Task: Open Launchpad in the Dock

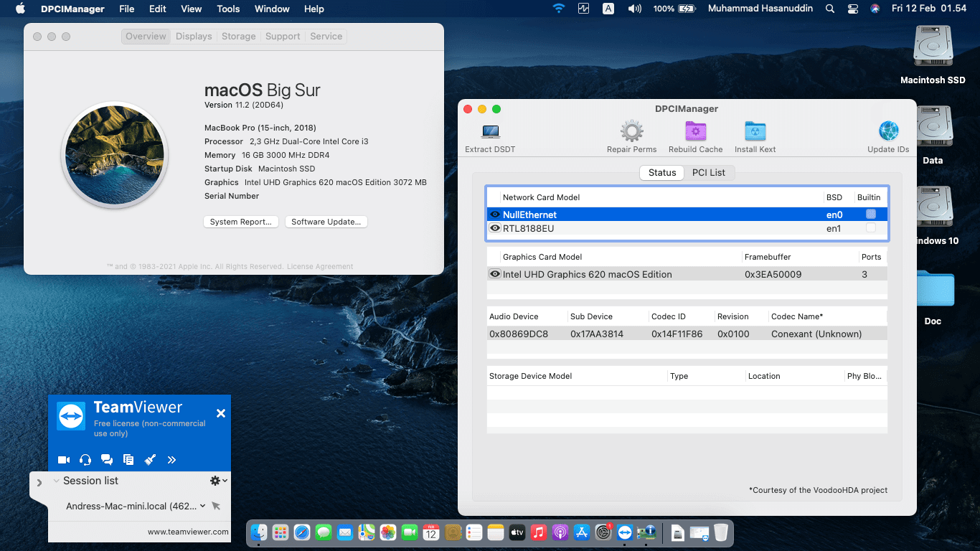Action: pos(281,532)
